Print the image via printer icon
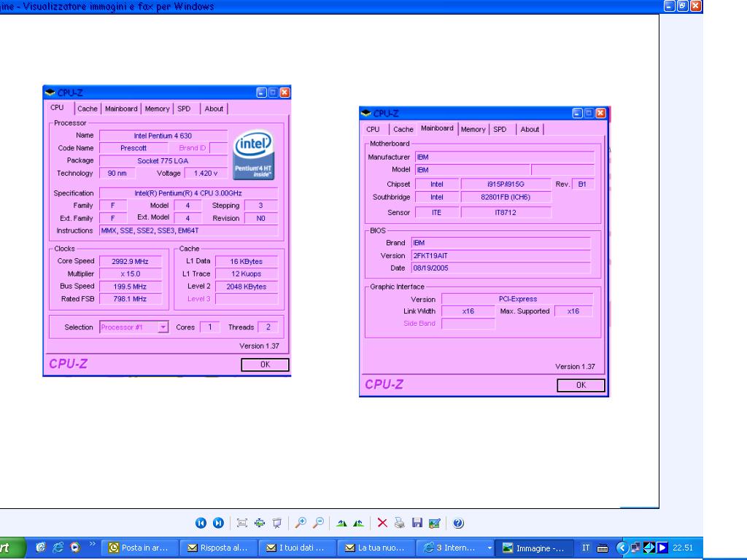Image resolution: width=747 pixels, height=560 pixels. pos(400,523)
